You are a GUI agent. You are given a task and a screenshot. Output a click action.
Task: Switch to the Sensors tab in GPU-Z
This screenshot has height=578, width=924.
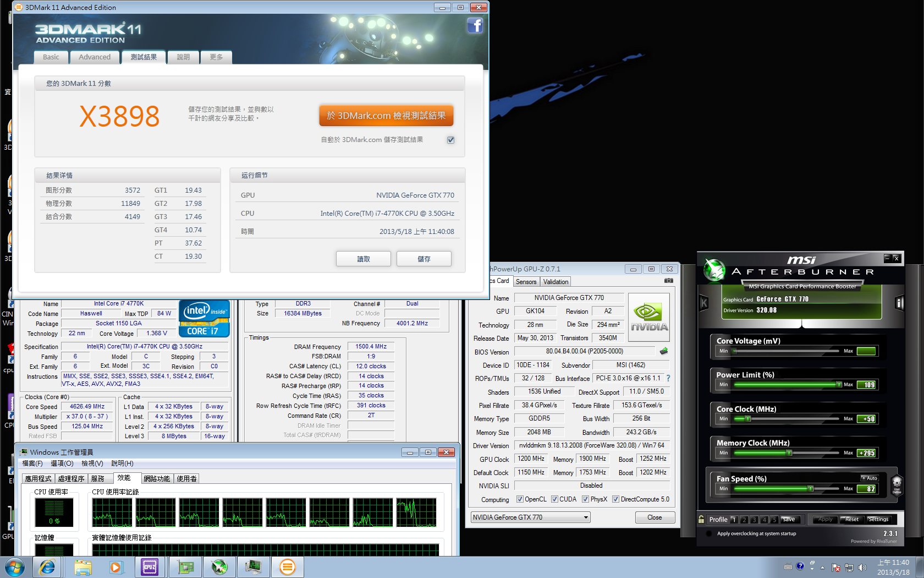pos(526,282)
